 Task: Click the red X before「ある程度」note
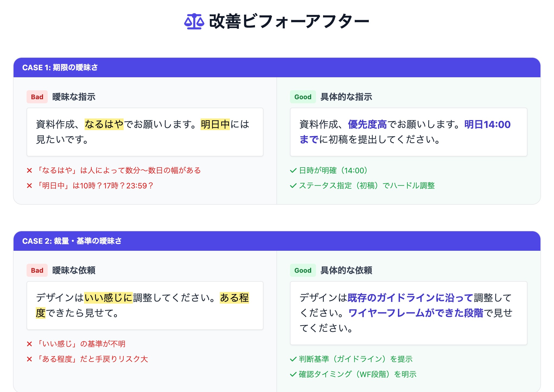[30, 359]
